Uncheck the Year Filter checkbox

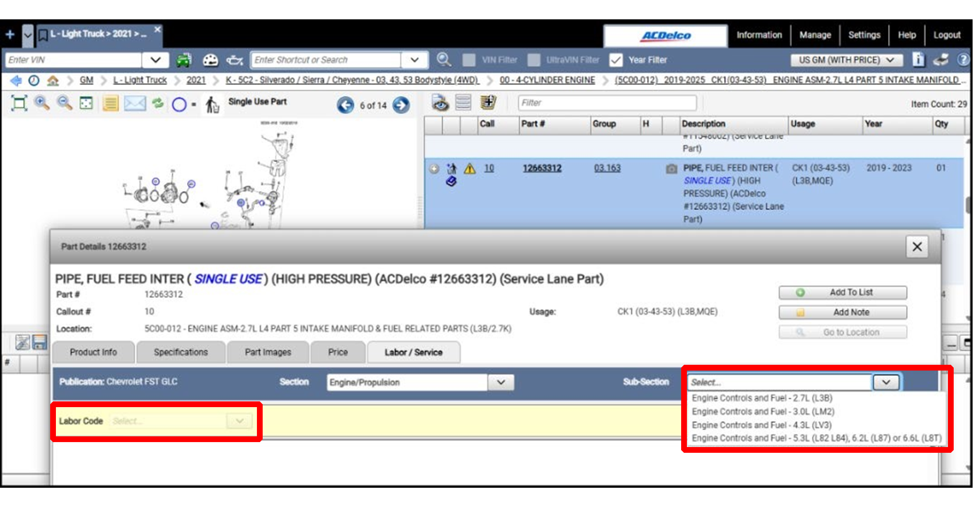[615, 60]
